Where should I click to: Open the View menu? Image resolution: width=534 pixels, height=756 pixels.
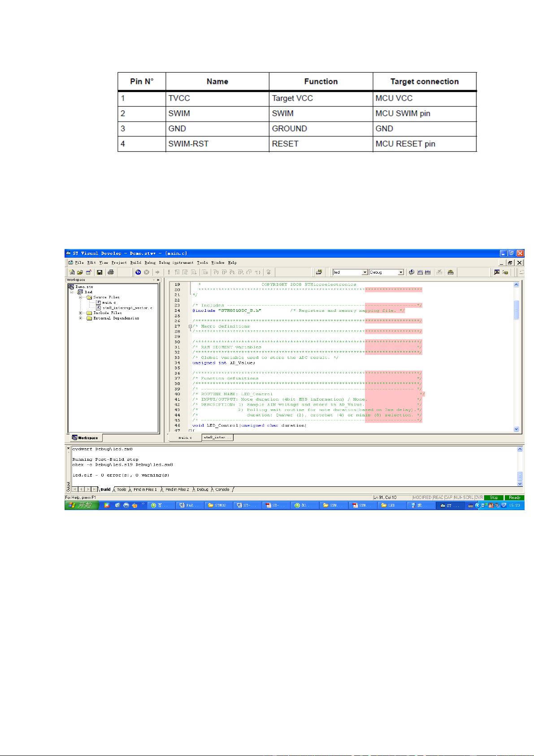point(104,262)
